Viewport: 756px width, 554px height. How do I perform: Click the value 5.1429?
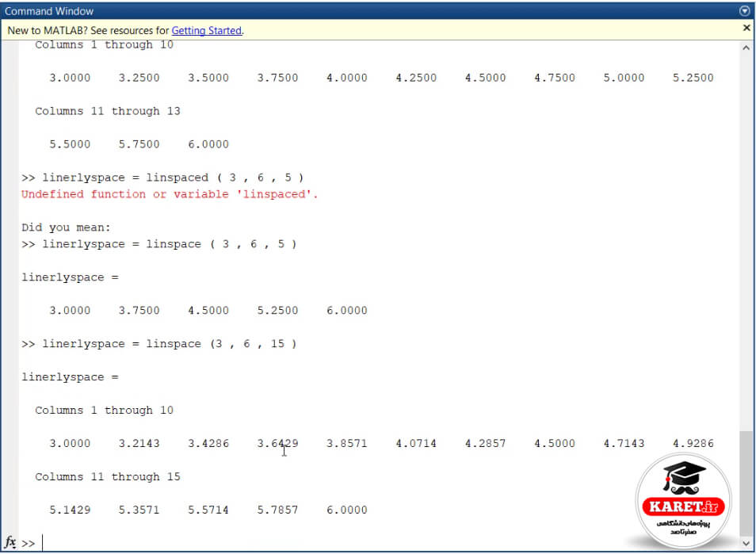click(x=70, y=510)
